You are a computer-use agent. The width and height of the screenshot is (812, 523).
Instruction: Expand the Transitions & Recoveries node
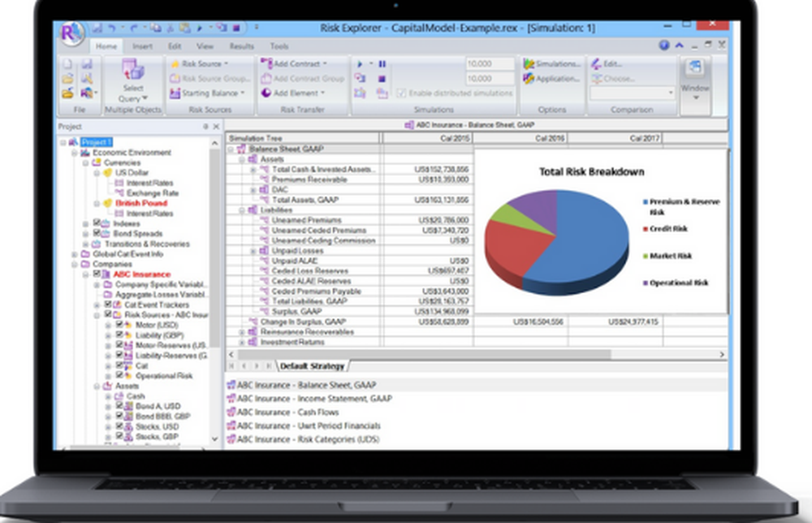click(x=86, y=244)
